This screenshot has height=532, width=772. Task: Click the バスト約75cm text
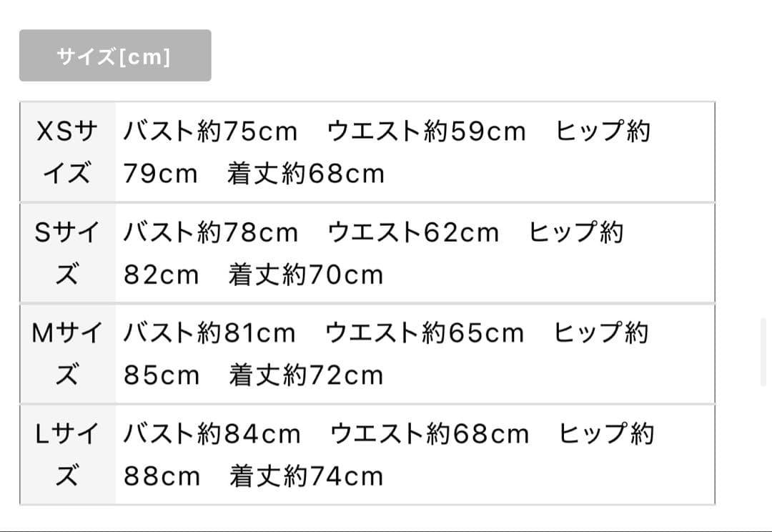[x=210, y=132]
